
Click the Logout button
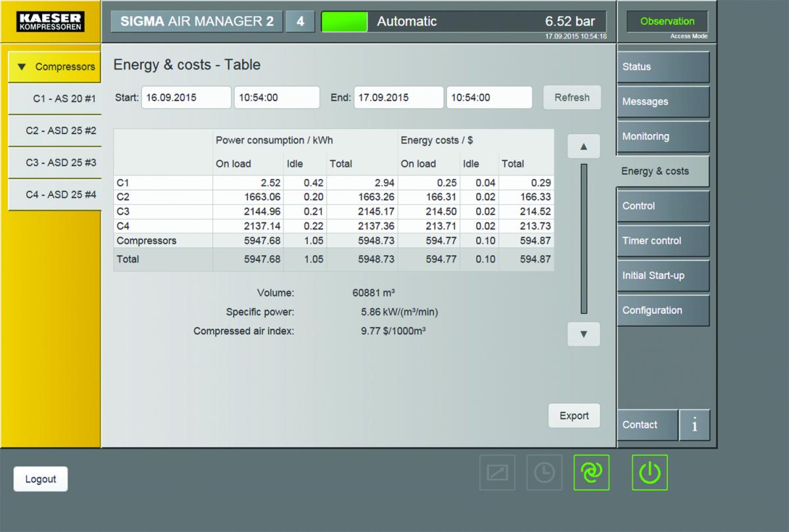[x=41, y=479]
